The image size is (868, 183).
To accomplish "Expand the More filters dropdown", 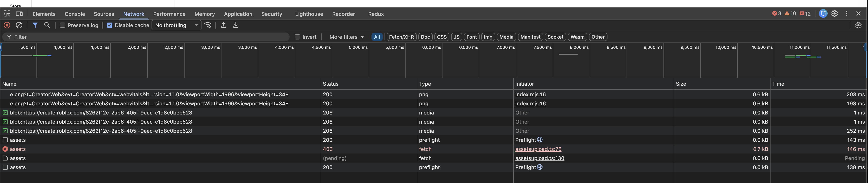I will (x=347, y=37).
